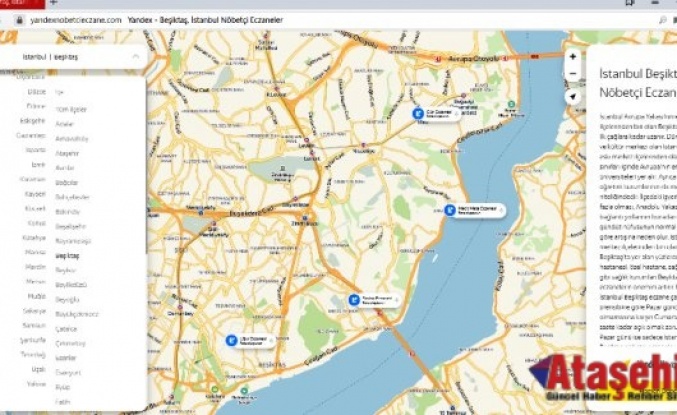Select Samsun in the province list
This screenshot has height=415, width=677.
pos(34,325)
